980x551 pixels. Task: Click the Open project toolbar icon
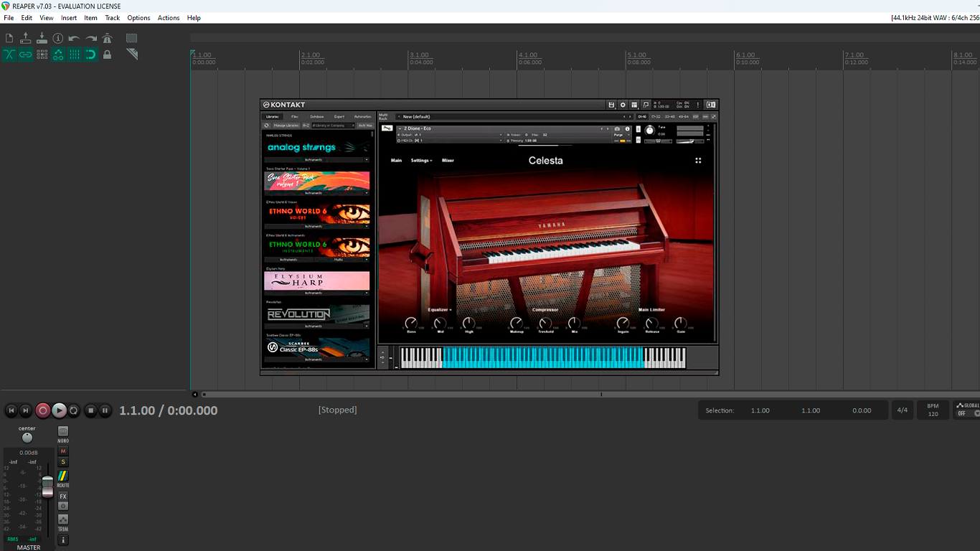(26, 38)
